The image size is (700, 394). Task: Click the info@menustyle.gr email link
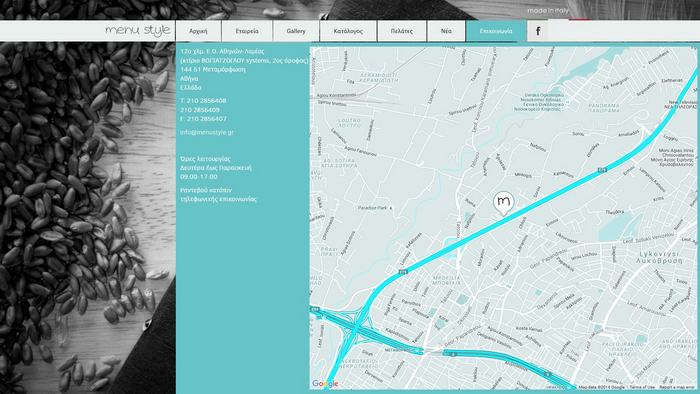tap(207, 132)
